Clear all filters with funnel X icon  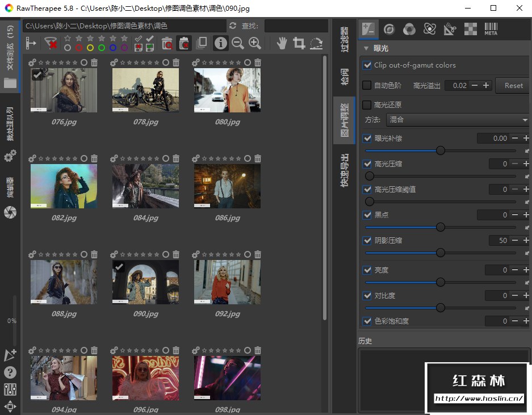point(51,43)
